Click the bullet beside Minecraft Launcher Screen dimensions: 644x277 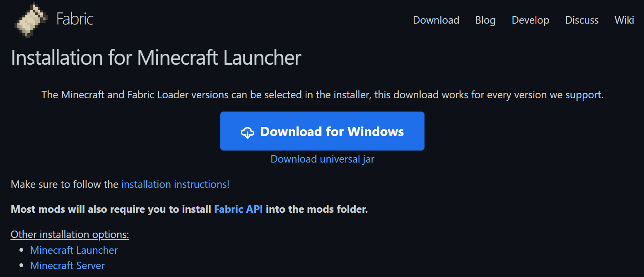point(22,250)
